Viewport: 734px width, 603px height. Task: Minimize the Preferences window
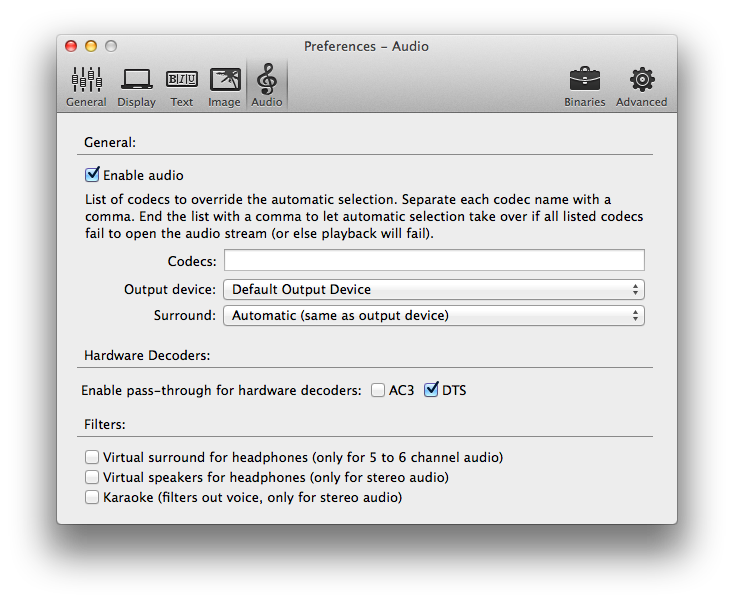pyautogui.click(x=91, y=46)
